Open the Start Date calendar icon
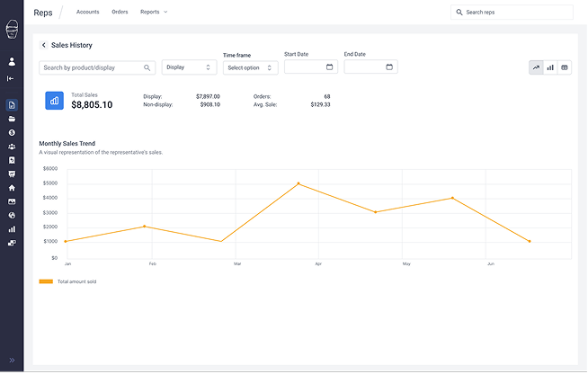Viewport: 588px width, 374px height. click(x=329, y=67)
